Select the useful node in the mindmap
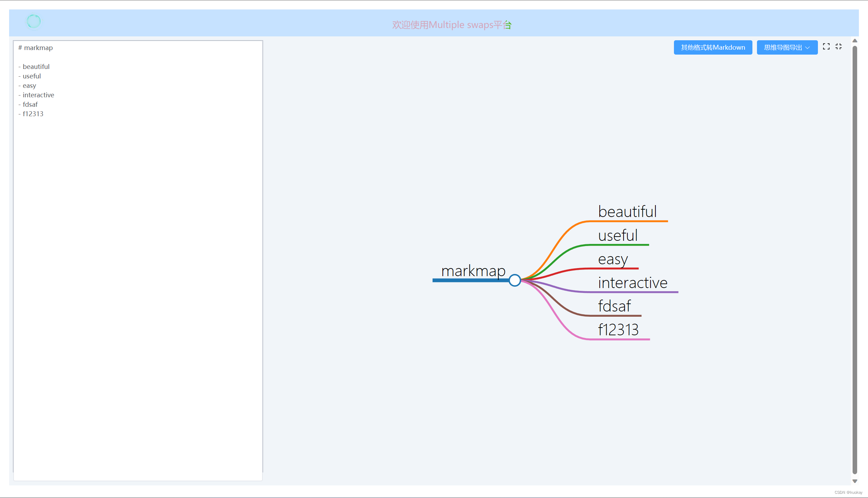Viewport: 868px width, 498px height. coord(618,235)
